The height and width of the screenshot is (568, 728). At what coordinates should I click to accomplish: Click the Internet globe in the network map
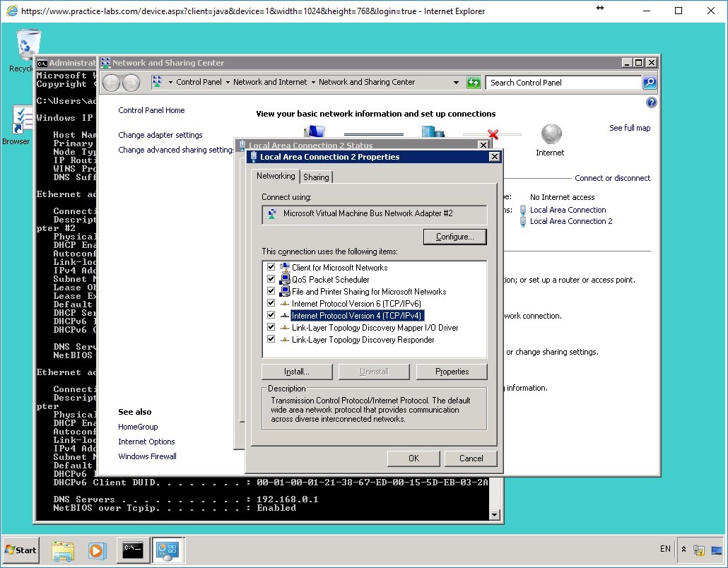click(x=550, y=134)
